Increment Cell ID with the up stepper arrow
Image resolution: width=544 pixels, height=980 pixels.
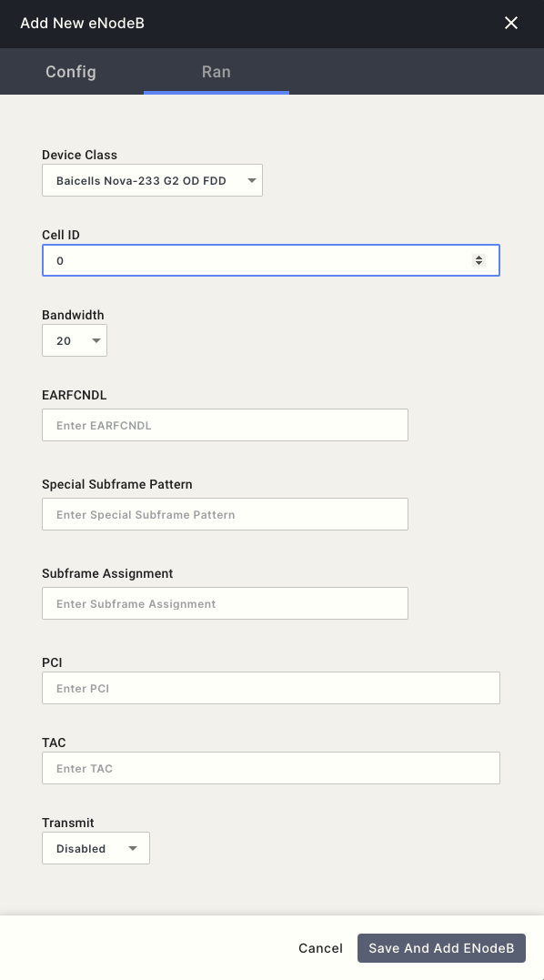coord(479,257)
